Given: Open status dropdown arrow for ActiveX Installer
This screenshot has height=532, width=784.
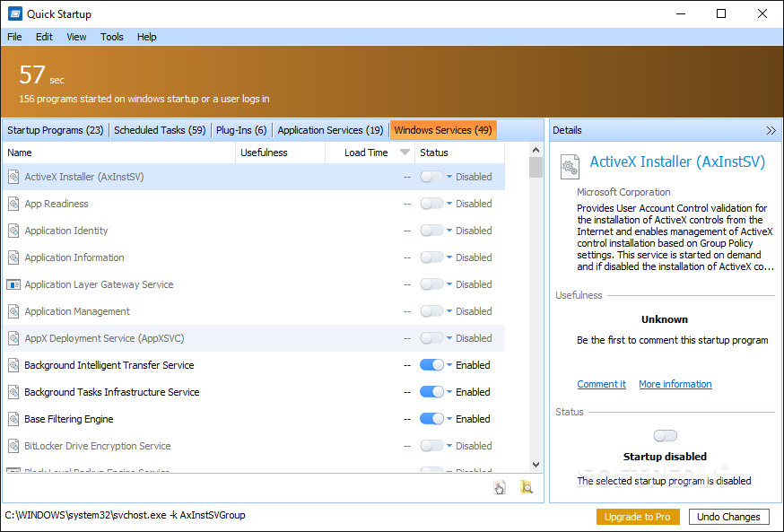Looking at the screenshot, I should 449,177.
